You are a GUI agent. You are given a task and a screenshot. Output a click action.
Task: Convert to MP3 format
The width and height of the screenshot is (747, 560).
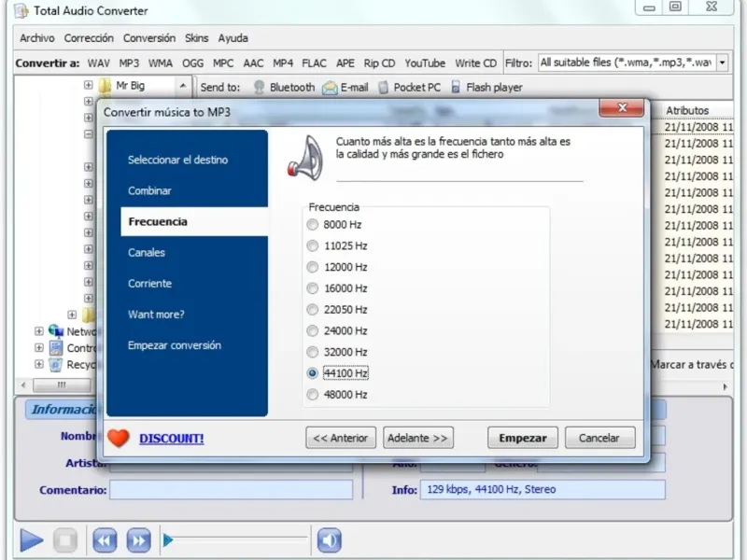click(x=129, y=63)
